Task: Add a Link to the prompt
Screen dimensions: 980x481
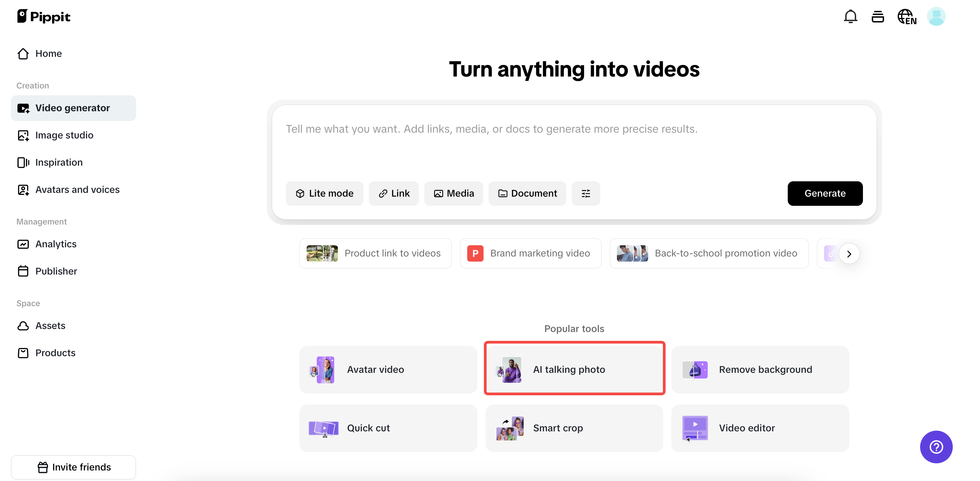Action: [393, 193]
